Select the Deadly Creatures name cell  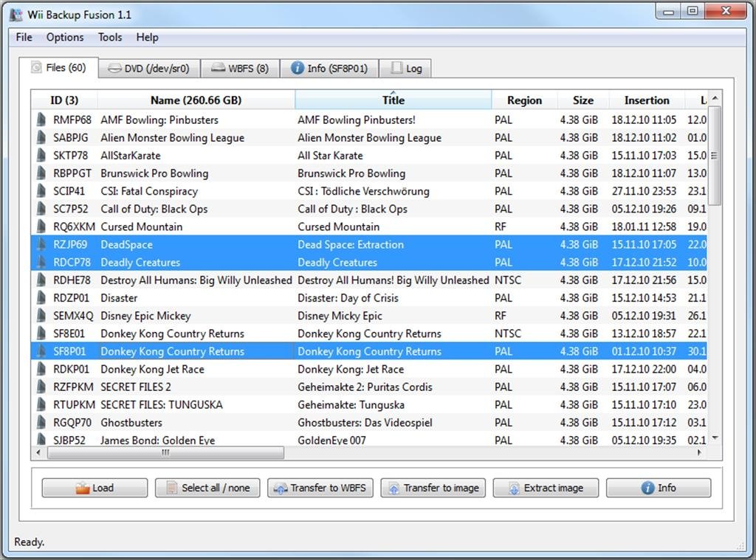pos(196,262)
